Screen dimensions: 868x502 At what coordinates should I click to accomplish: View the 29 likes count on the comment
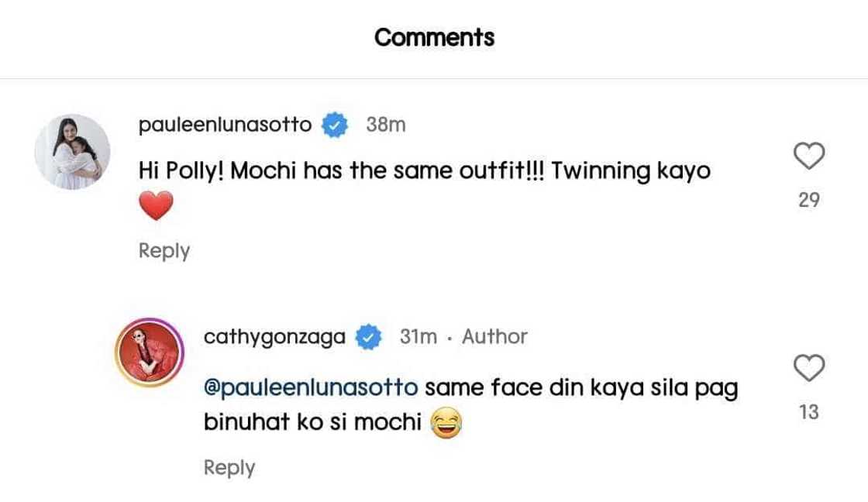809,200
